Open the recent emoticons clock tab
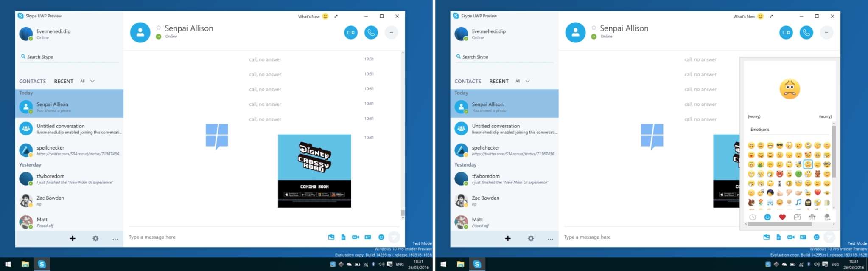 753,217
